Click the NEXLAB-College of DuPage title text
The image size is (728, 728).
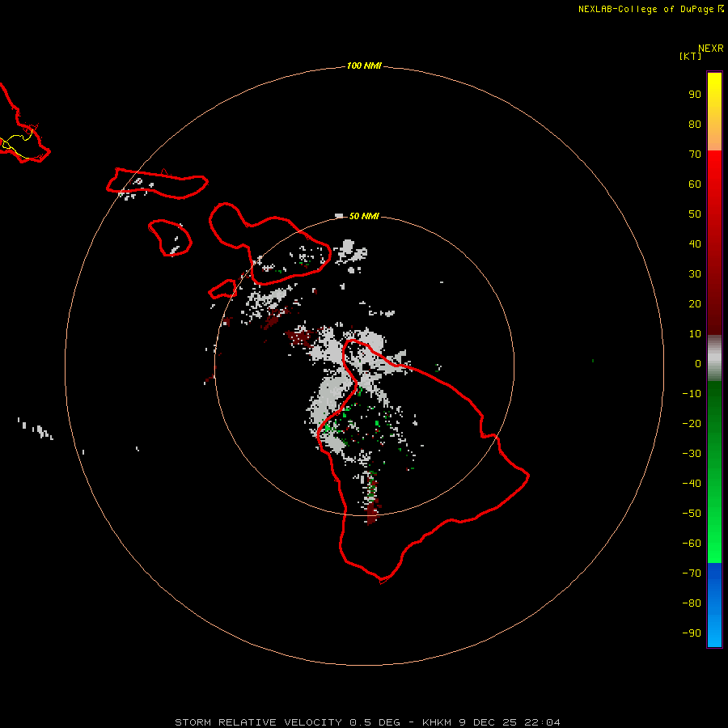pyautogui.click(x=645, y=9)
